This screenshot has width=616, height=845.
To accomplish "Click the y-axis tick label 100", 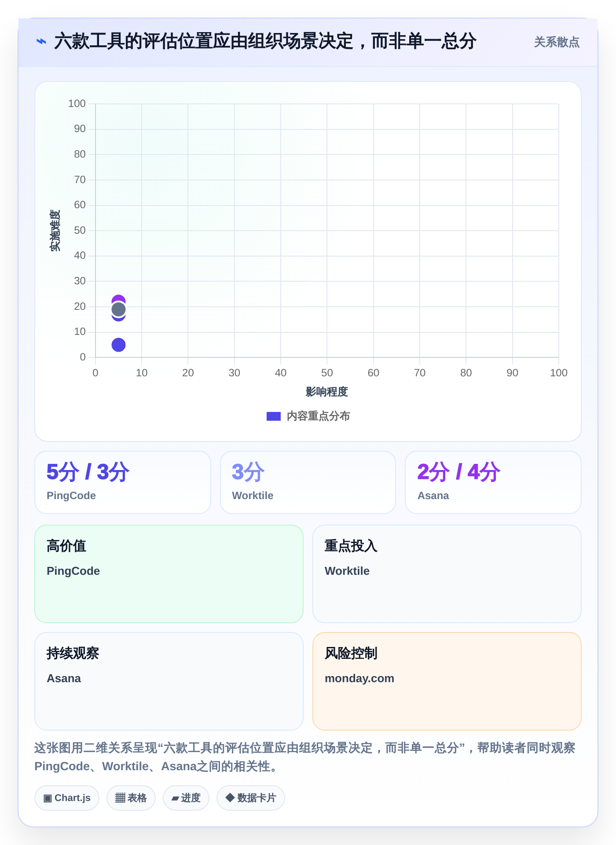I will coord(77,103).
